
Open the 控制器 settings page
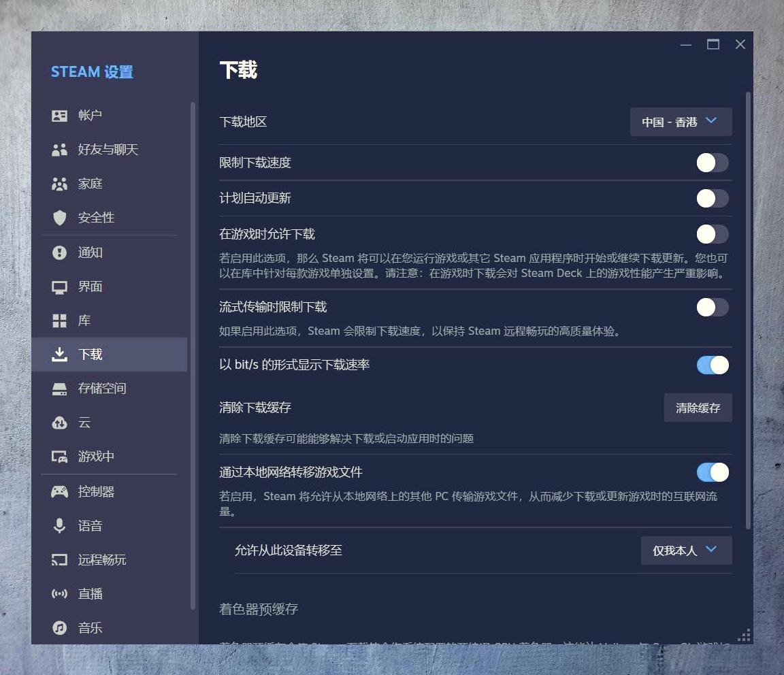pyautogui.click(x=109, y=491)
